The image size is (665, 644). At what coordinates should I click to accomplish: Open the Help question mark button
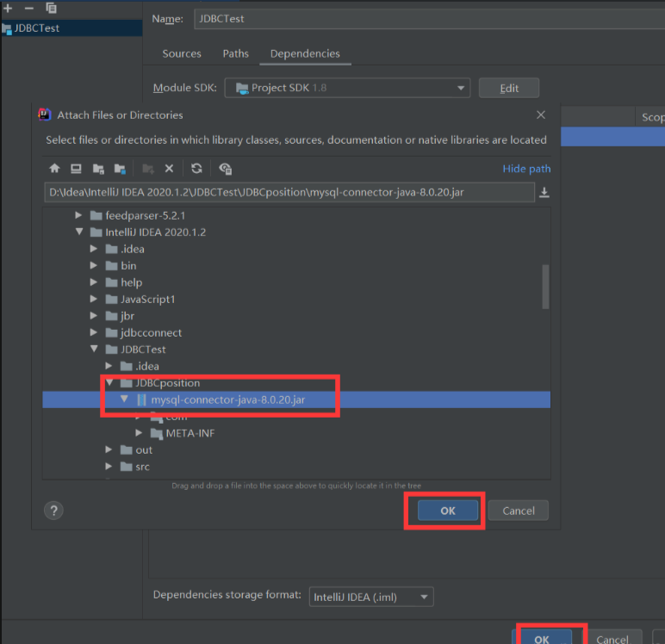54,511
